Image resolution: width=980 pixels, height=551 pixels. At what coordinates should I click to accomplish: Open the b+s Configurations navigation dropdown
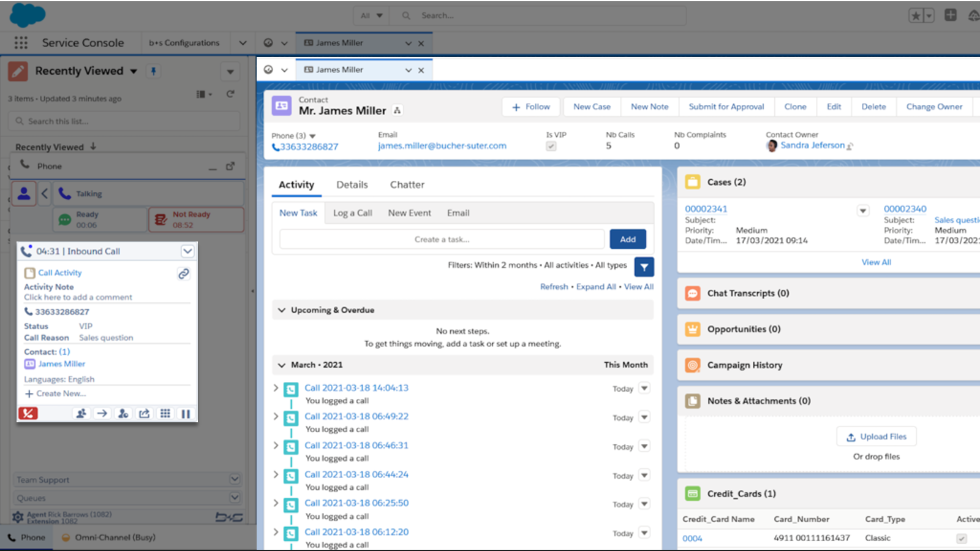(243, 43)
